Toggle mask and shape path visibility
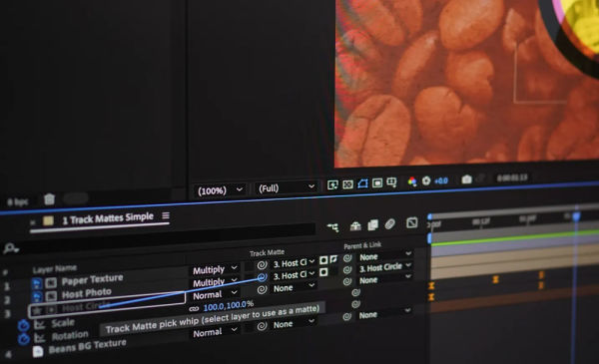The height and width of the screenshot is (364, 599). (363, 183)
